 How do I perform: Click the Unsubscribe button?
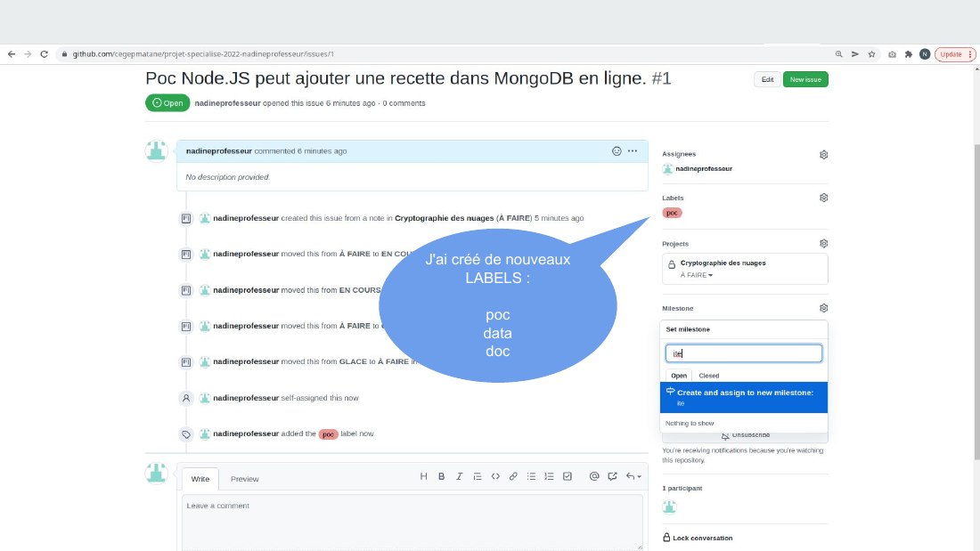[x=745, y=435]
